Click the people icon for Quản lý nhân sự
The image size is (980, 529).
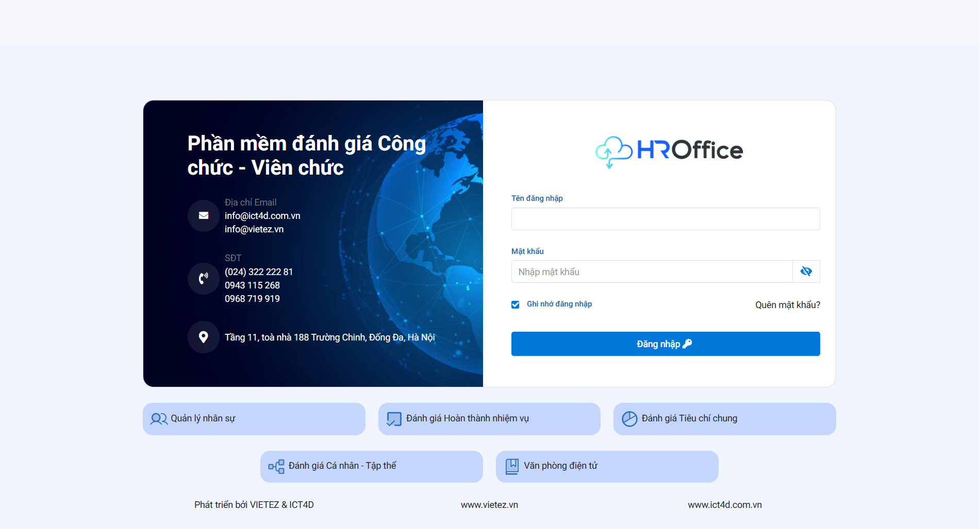tap(159, 419)
